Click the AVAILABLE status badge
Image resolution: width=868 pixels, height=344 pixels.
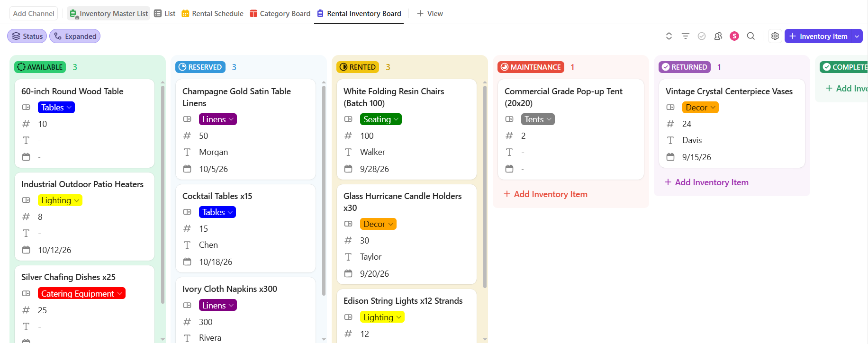click(40, 67)
